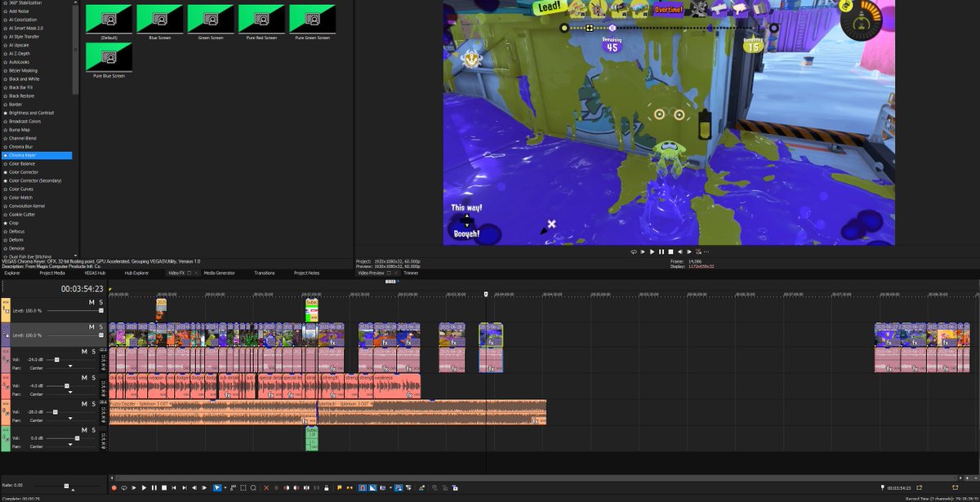Solo the yellow top video track

101,302
